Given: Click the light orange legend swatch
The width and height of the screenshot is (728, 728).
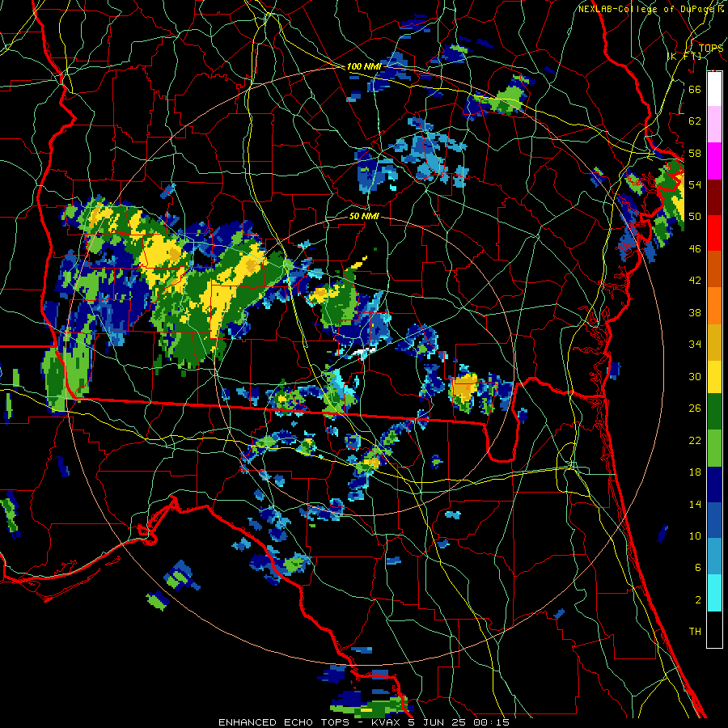Looking at the screenshot, I should tap(714, 306).
